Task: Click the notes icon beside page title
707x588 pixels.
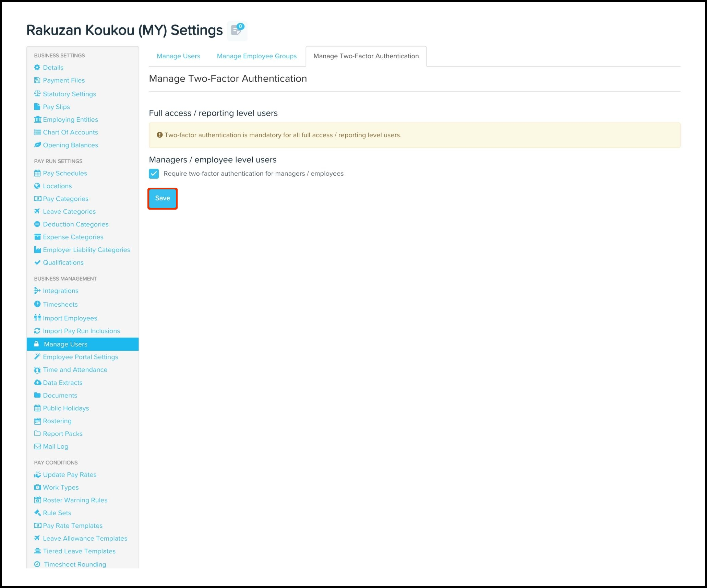Action: point(237,31)
